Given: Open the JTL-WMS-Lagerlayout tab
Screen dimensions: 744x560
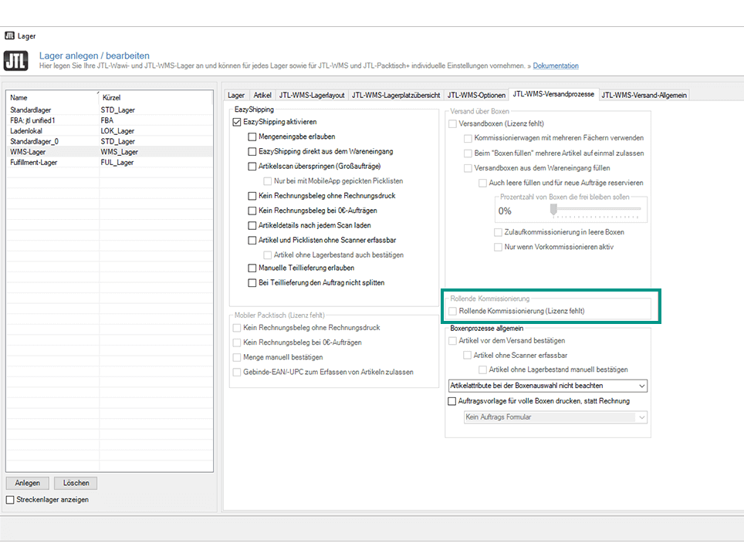Looking at the screenshot, I should [312, 95].
